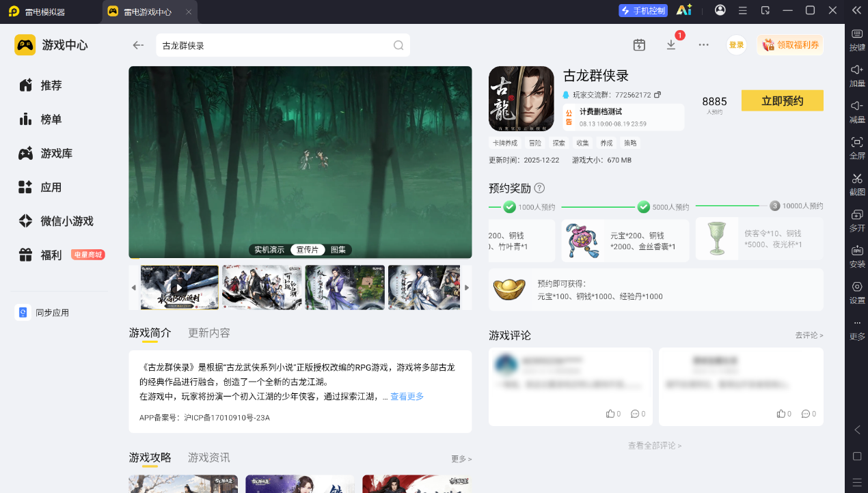Select the 游戏资讯 tab

point(209,457)
